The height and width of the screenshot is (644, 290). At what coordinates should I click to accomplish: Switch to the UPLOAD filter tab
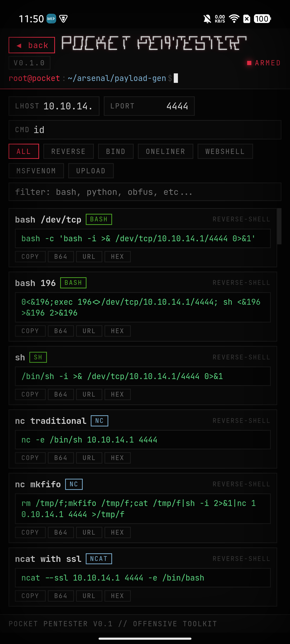[x=91, y=171]
